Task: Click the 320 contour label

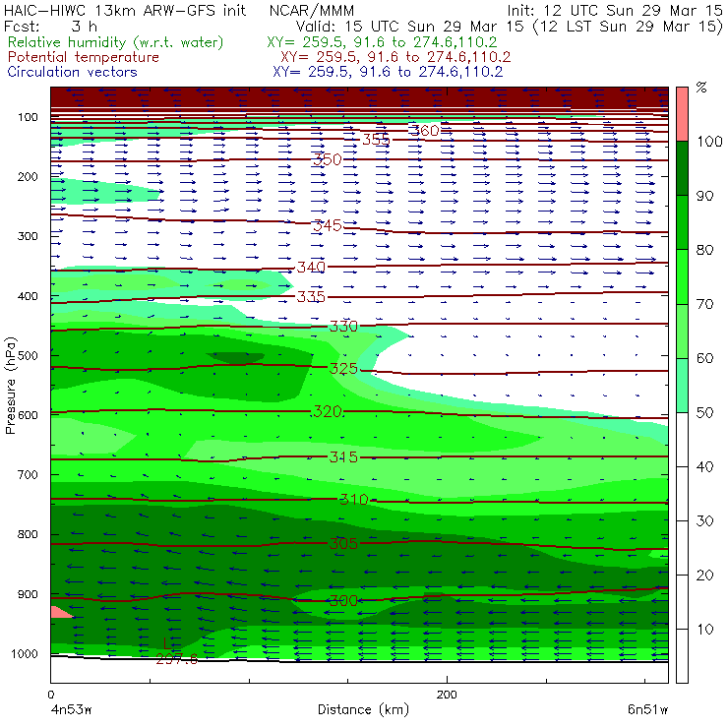Action: pos(328,411)
